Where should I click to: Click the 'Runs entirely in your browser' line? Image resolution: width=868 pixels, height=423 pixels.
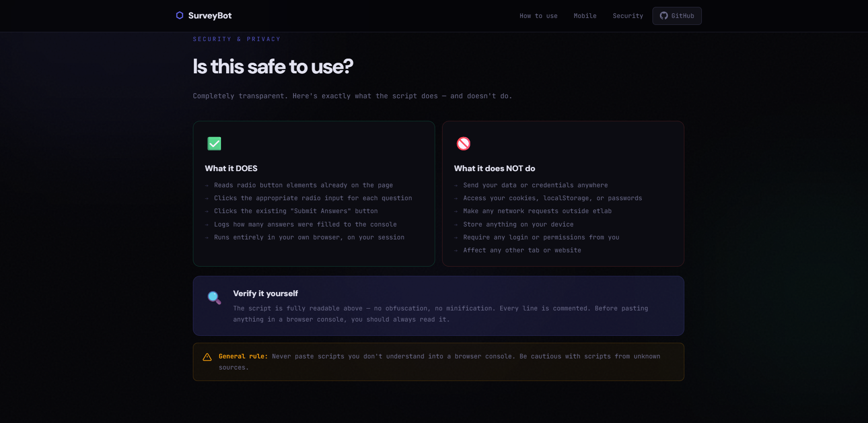click(x=309, y=237)
